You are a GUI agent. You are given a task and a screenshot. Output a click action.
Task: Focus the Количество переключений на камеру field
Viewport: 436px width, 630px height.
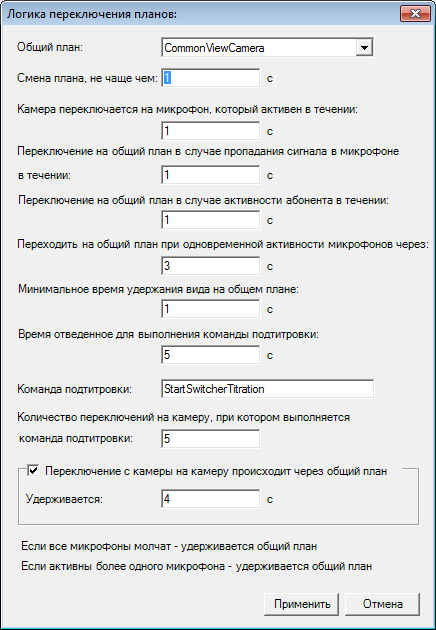pyautogui.click(x=211, y=439)
